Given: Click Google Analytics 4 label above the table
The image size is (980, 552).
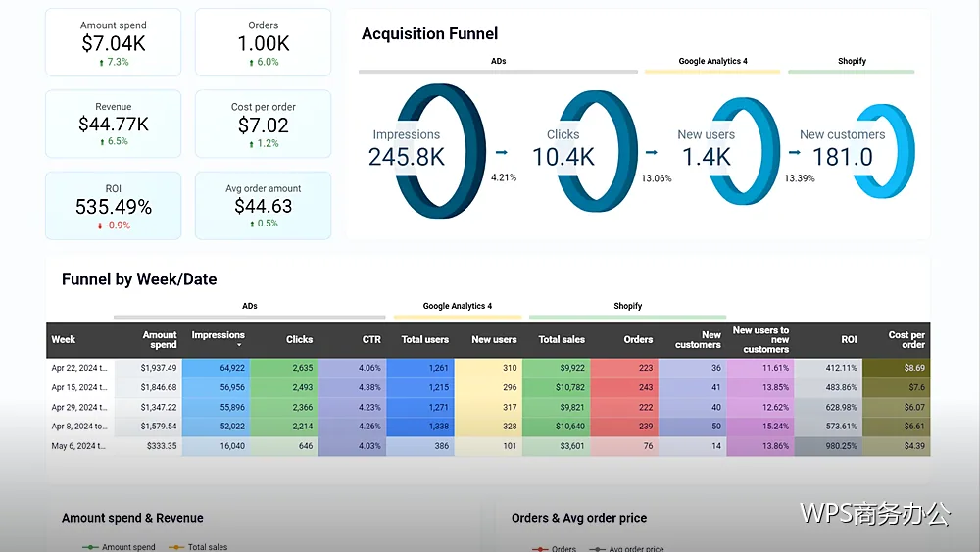Looking at the screenshot, I should 458,306.
